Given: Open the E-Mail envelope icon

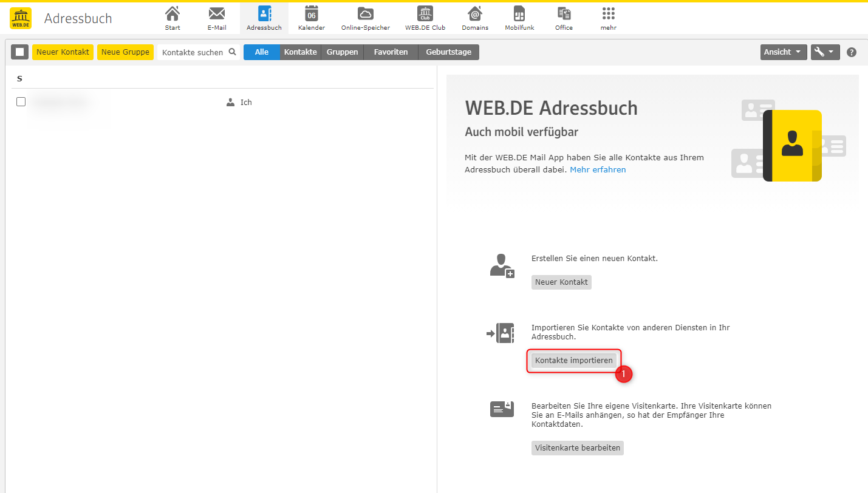Looking at the screenshot, I should click(x=217, y=14).
